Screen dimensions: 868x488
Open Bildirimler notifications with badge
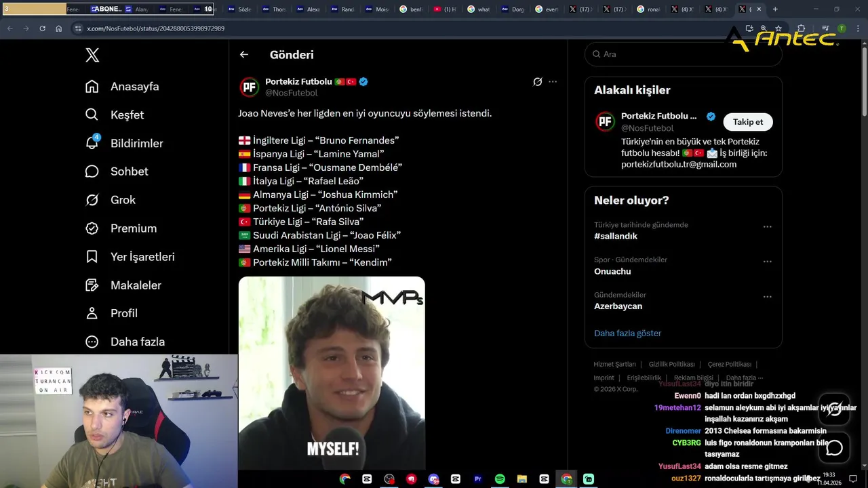pyautogui.click(x=124, y=144)
